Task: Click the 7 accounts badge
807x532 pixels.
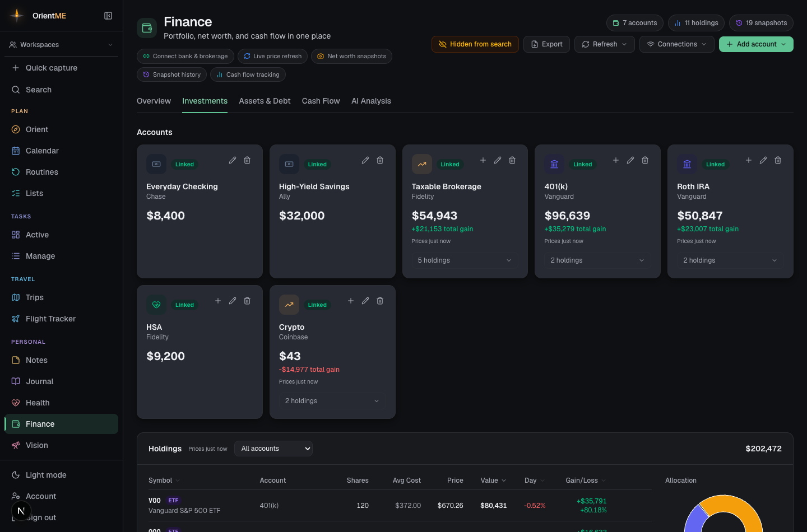Action: point(635,23)
